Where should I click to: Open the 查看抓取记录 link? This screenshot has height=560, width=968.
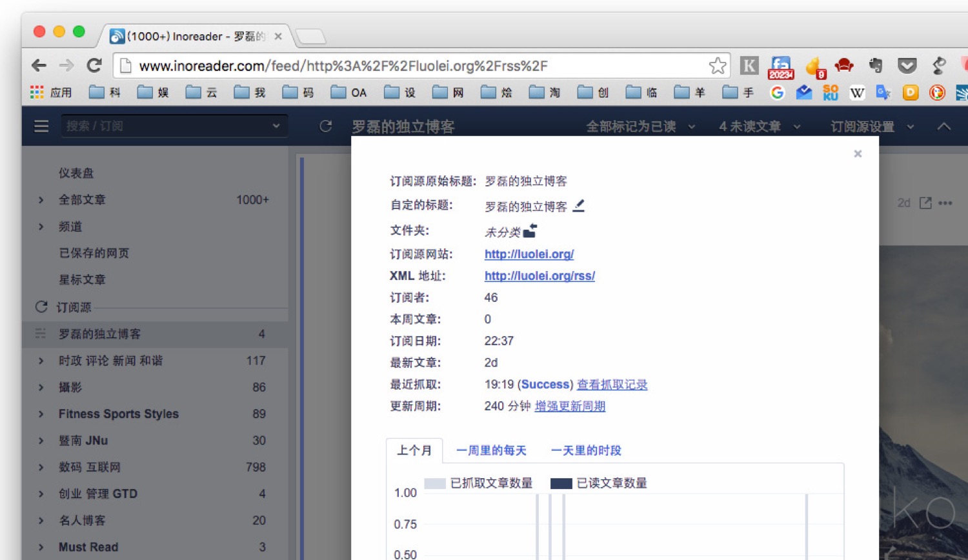click(612, 385)
